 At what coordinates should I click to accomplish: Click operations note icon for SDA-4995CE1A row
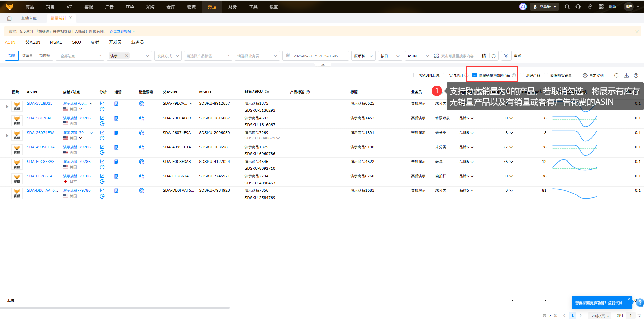(x=116, y=147)
